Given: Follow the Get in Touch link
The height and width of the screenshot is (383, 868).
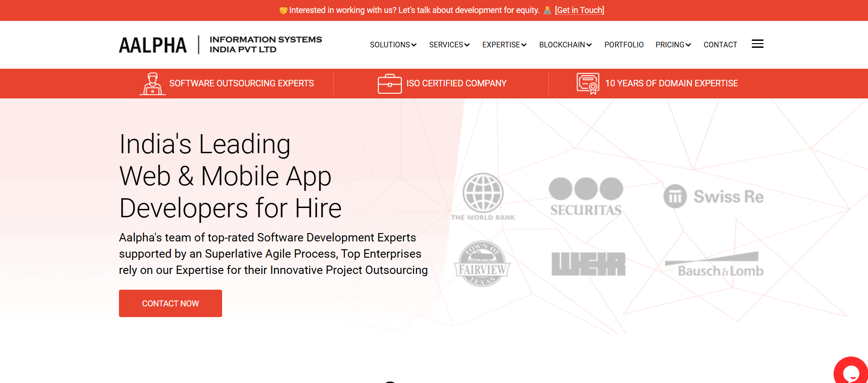Looking at the screenshot, I should (x=579, y=10).
